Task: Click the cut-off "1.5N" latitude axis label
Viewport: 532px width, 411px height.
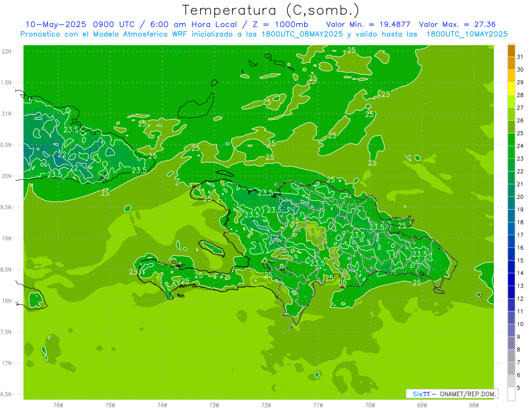Action: (7, 82)
